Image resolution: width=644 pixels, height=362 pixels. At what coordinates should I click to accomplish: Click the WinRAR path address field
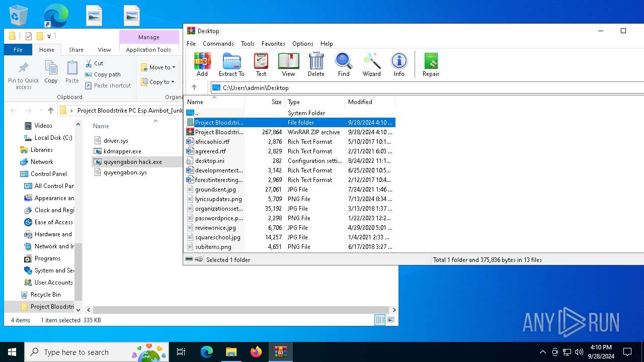tap(427, 87)
